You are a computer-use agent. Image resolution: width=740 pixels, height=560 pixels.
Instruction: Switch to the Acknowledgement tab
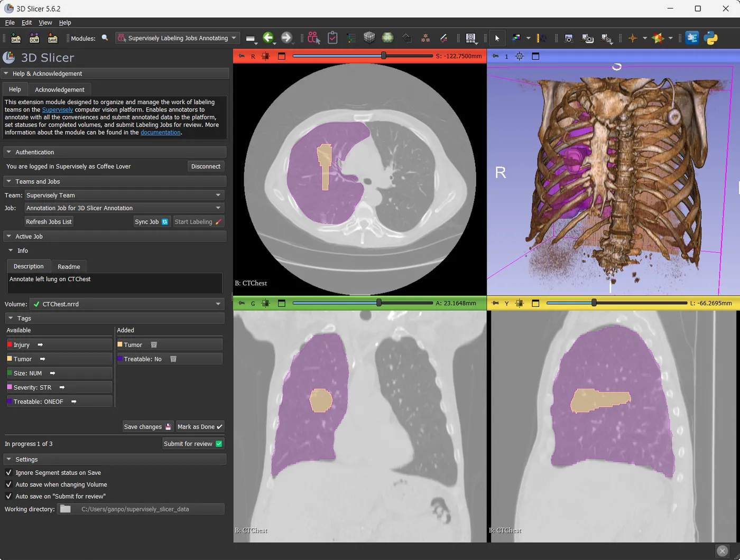pyautogui.click(x=60, y=90)
